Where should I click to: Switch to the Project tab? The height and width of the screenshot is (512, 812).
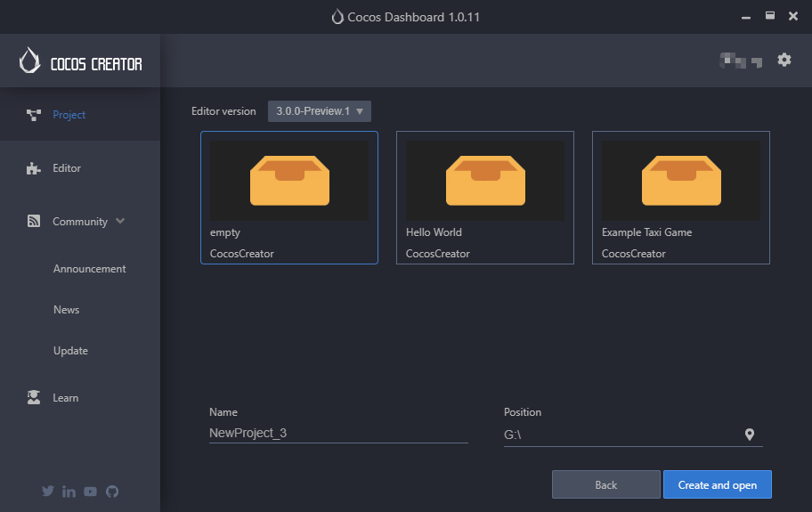pos(69,115)
